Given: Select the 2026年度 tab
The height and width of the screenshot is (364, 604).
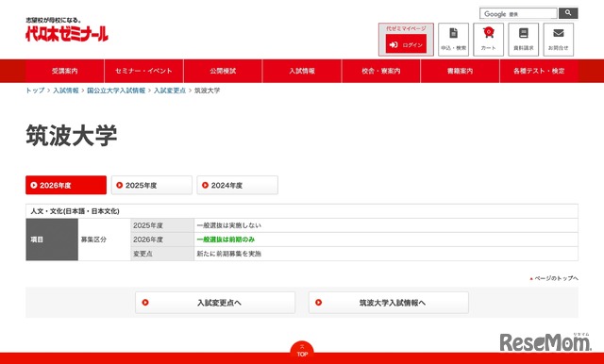Looking at the screenshot, I should [x=66, y=185].
